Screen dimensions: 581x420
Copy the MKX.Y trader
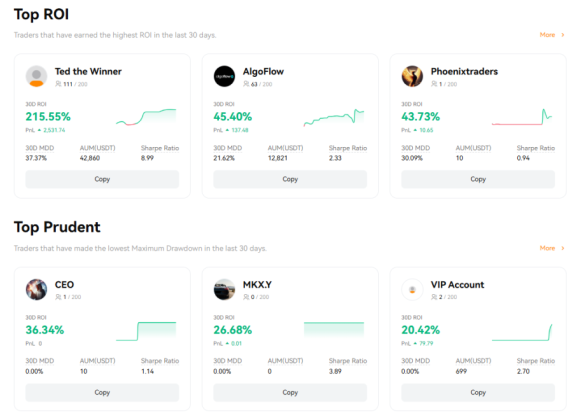290,392
